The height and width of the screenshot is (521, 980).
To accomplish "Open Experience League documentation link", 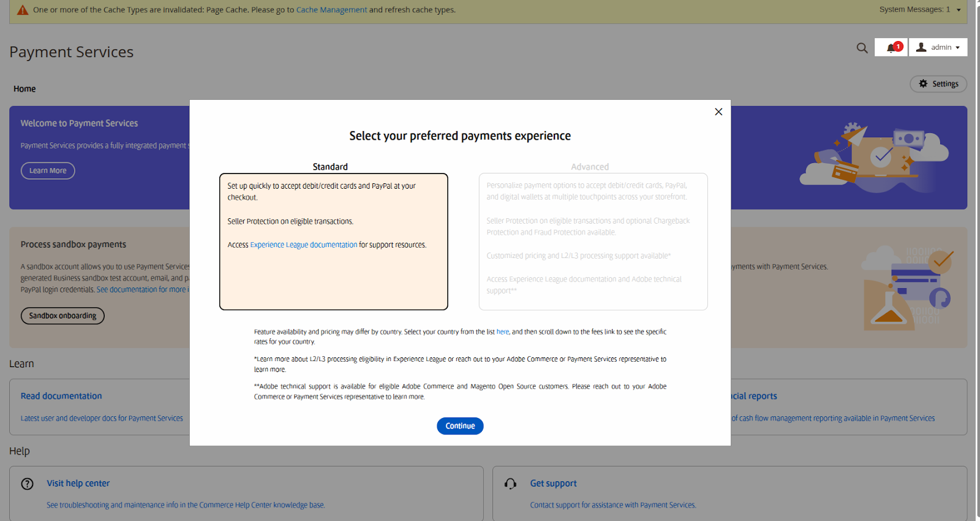I will 303,245.
